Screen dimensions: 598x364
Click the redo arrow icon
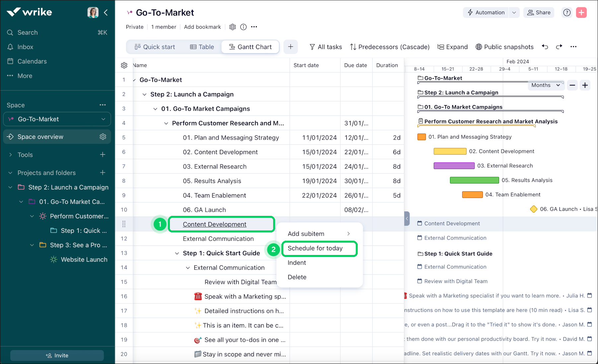pos(559,47)
